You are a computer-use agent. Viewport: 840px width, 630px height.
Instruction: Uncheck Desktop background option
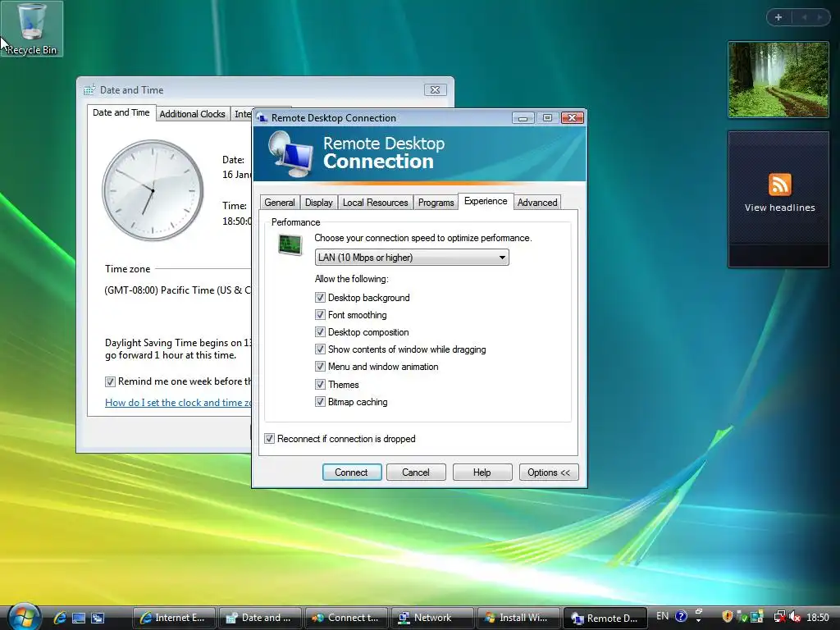point(320,297)
